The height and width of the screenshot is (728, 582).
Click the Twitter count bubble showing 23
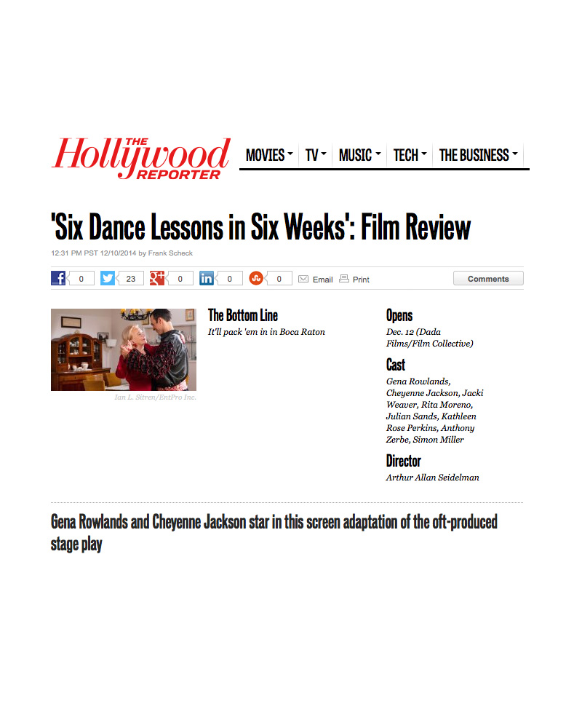130,279
